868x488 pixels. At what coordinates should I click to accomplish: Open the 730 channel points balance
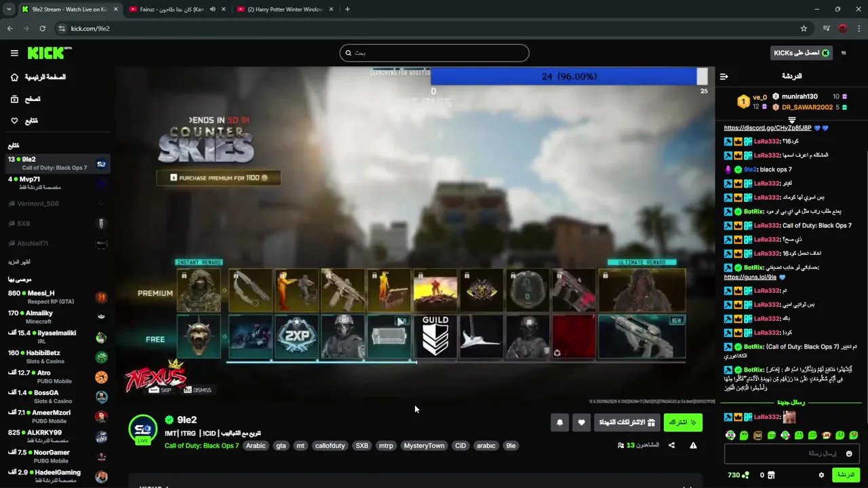point(738,475)
